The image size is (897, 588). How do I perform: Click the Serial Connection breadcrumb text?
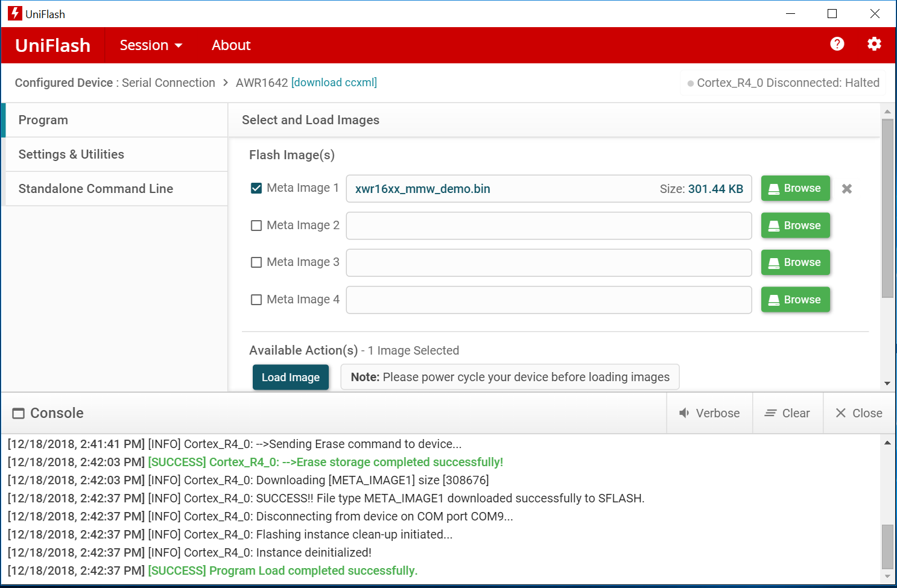168,83
